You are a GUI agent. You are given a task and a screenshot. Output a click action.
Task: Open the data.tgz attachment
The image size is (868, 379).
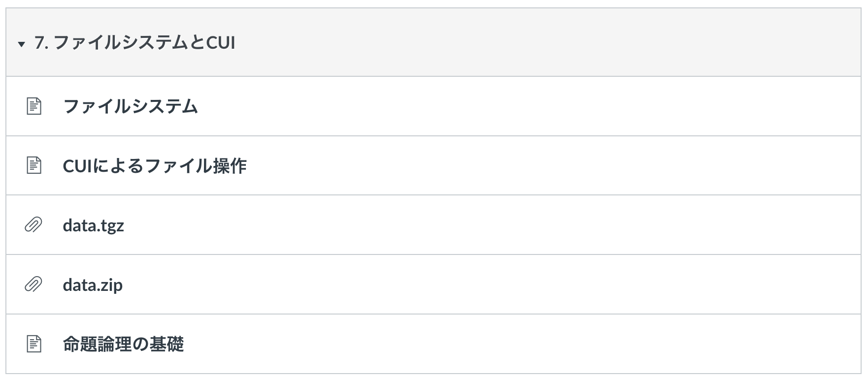(93, 225)
